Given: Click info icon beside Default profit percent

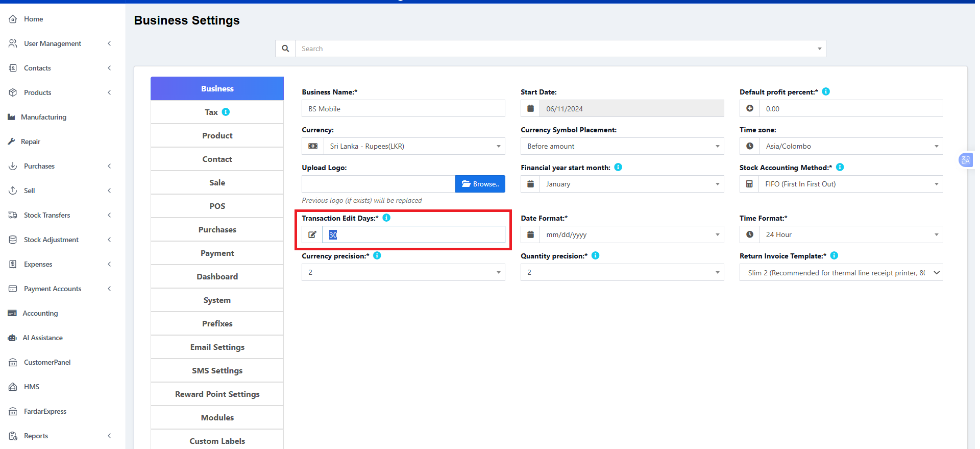Looking at the screenshot, I should coord(826,91).
